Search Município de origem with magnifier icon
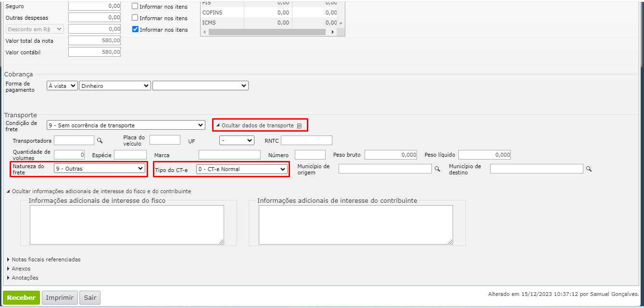644x308 pixels. [x=437, y=169]
